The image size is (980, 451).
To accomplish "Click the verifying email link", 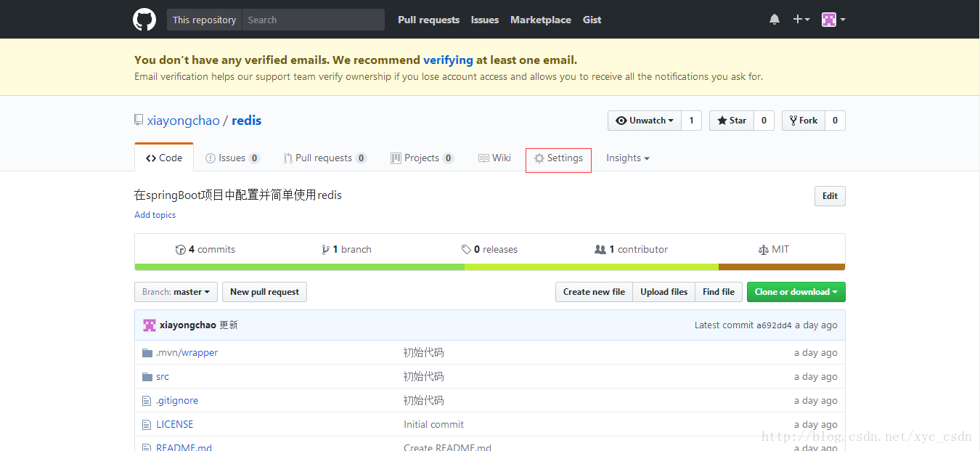I will (x=448, y=60).
